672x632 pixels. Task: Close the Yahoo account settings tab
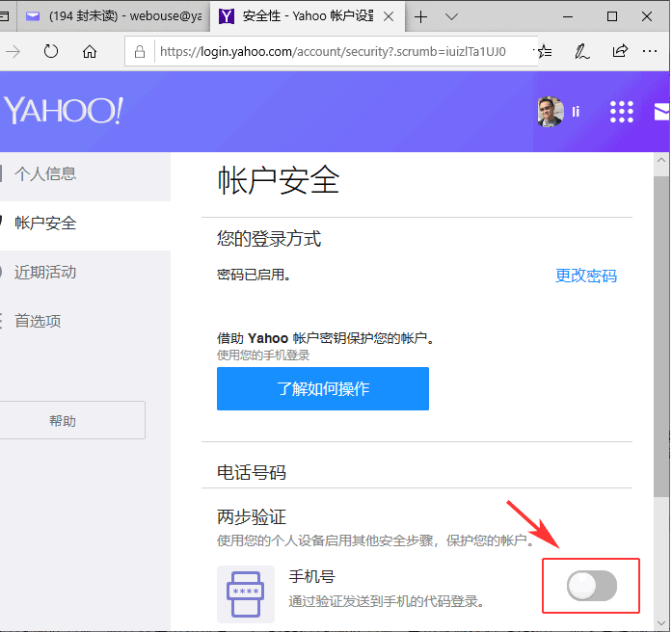tap(389, 16)
